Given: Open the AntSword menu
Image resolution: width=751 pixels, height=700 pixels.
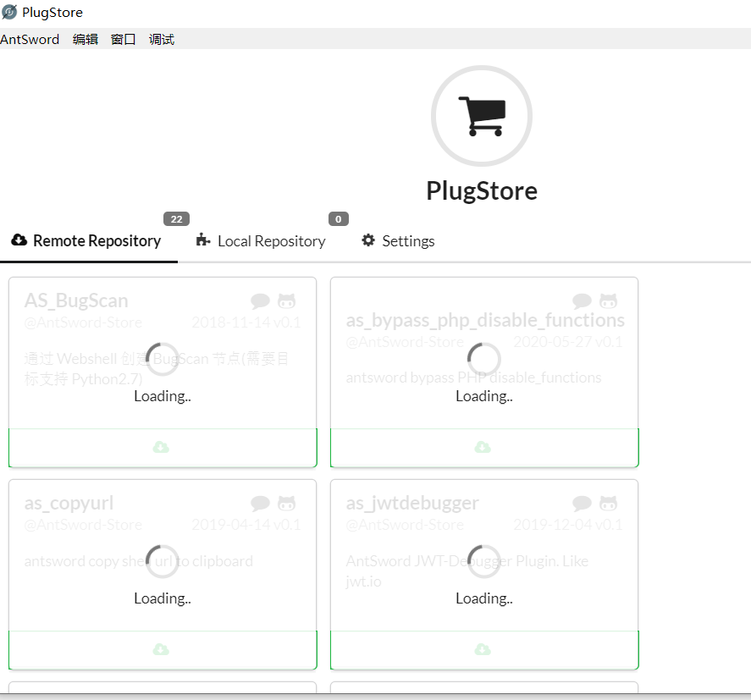Looking at the screenshot, I should click(30, 39).
